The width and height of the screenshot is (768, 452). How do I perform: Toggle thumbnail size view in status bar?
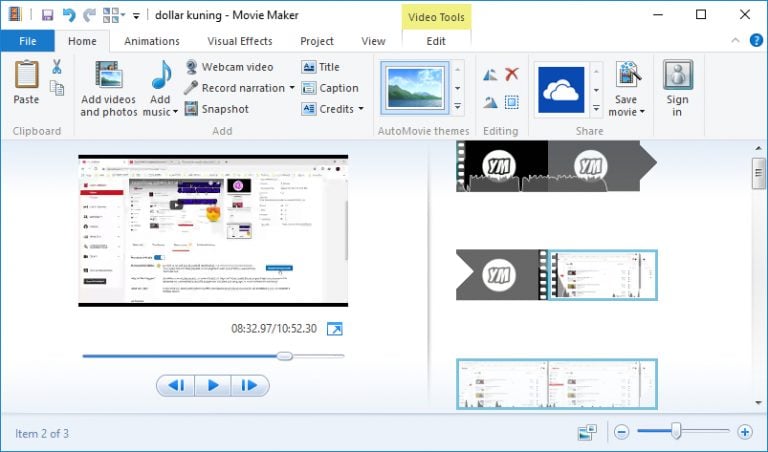(x=587, y=432)
